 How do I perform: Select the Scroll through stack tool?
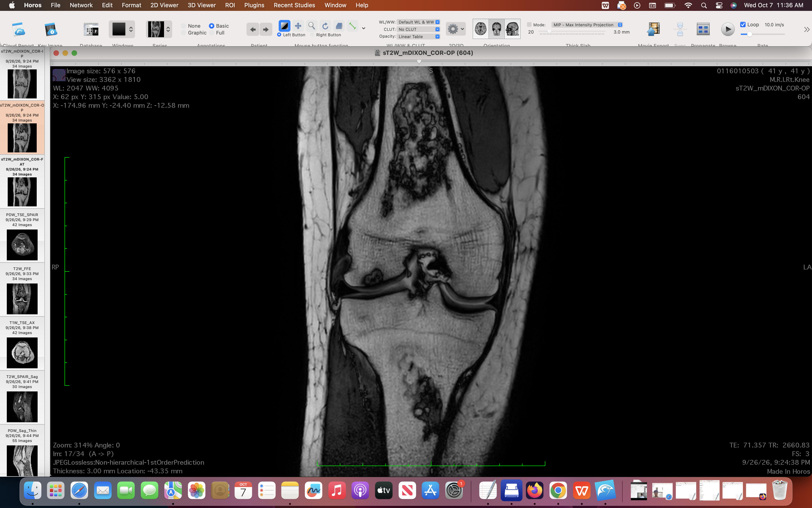[x=339, y=26]
